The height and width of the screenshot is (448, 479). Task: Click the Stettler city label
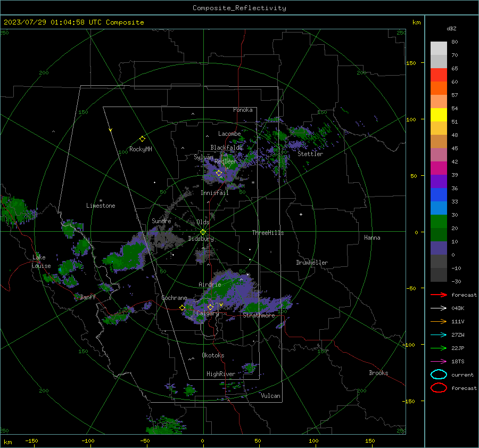point(310,154)
